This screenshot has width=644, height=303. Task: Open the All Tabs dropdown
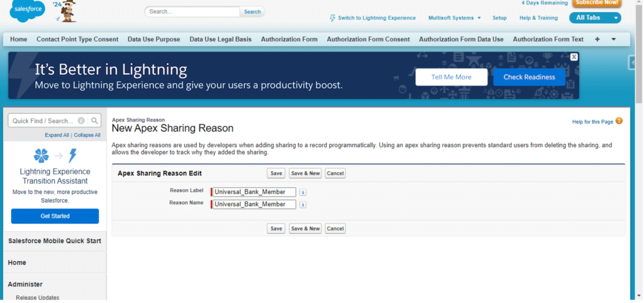(x=595, y=18)
